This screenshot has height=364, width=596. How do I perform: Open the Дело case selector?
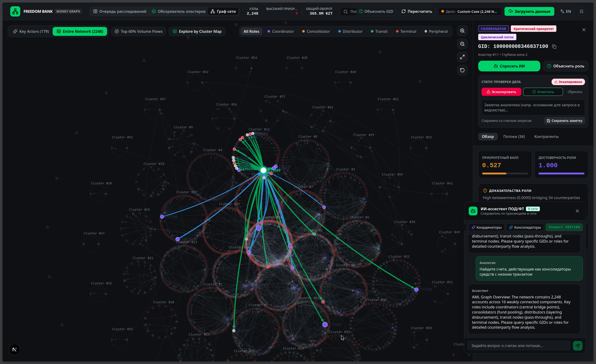pyautogui.click(x=470, y=11)
